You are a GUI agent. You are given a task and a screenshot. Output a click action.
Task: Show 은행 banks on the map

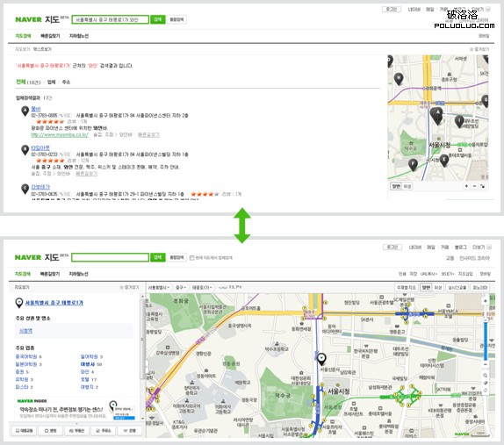point(130,431)
